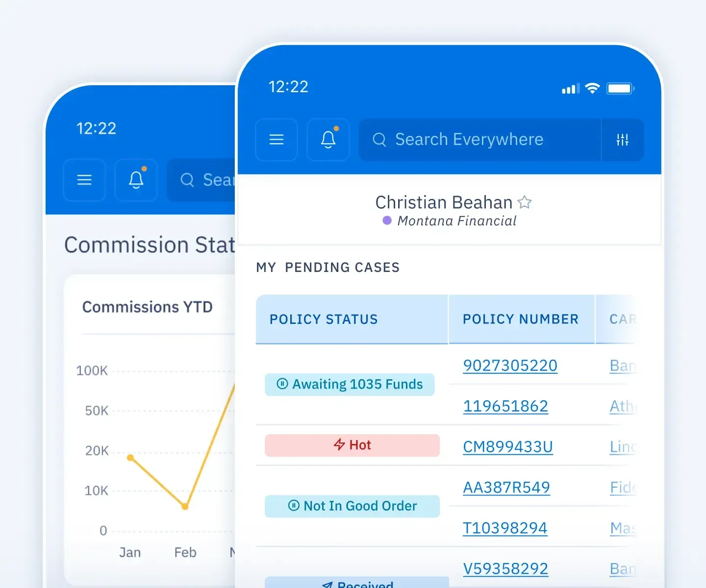View notifications via the bell icon
The height and width of the screenshot is (588, 706).
[x=328, y=139]
